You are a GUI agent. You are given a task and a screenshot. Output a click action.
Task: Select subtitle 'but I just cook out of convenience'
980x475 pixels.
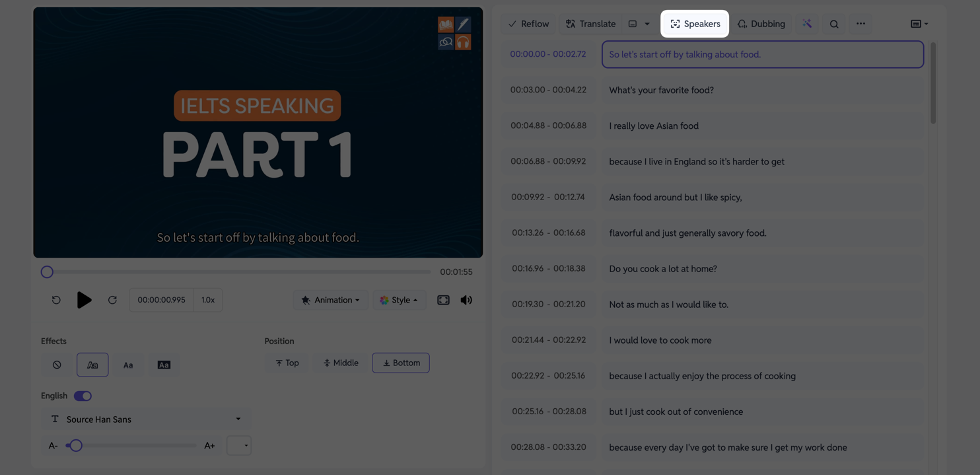[763, 411]
